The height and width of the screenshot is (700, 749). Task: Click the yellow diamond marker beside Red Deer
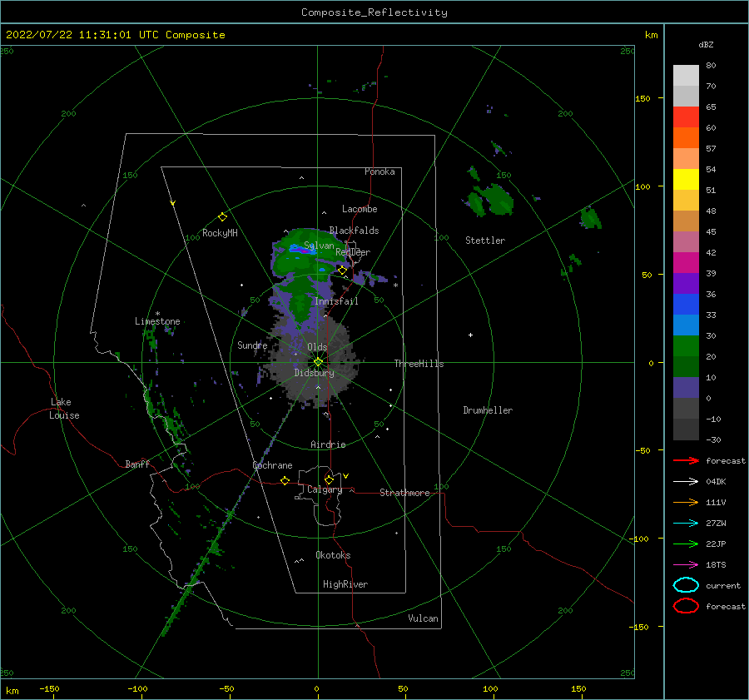point(342,271)
